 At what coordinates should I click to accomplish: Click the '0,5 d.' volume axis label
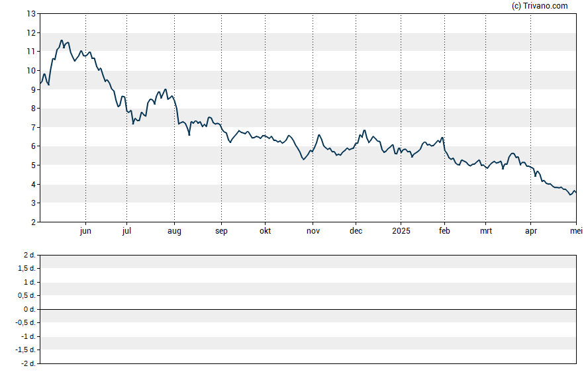(x=26, y=296)
